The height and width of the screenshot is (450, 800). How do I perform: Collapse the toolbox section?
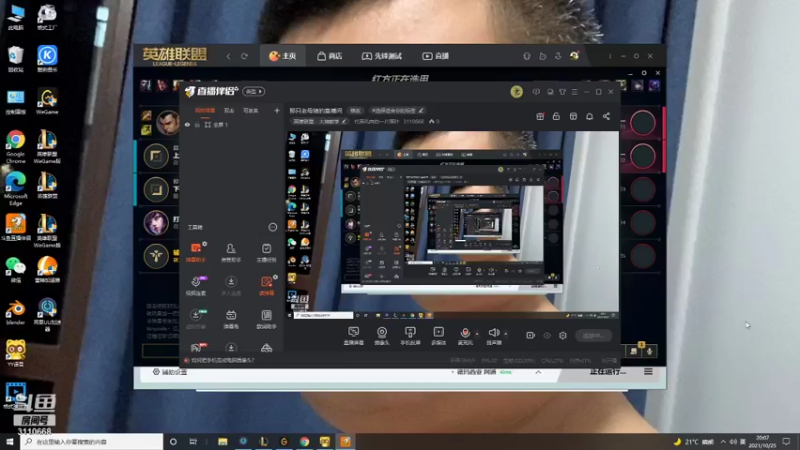point(272,227)
